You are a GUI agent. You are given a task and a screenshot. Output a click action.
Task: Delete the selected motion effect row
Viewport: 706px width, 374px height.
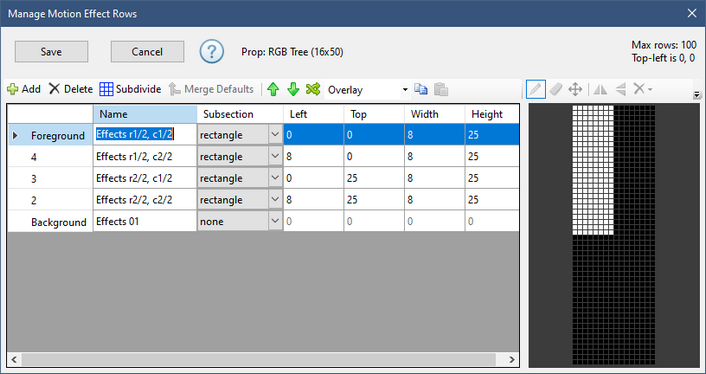coord(71,89)
